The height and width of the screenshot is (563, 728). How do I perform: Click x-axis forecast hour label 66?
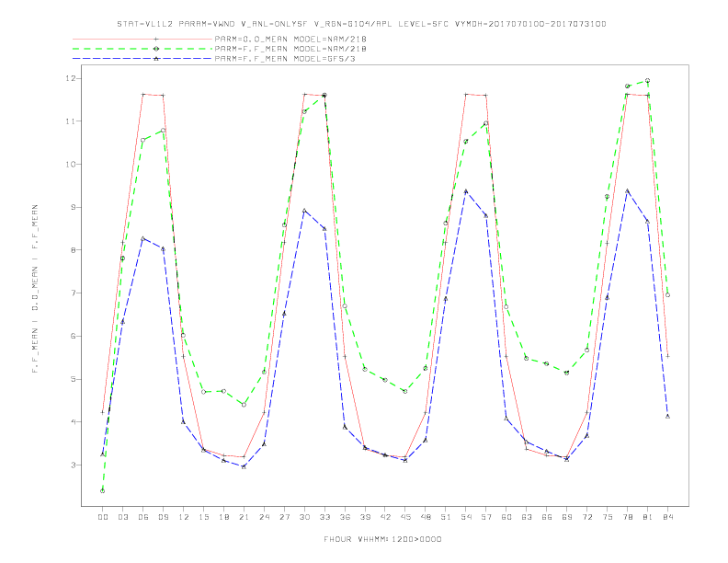(547, 517)
